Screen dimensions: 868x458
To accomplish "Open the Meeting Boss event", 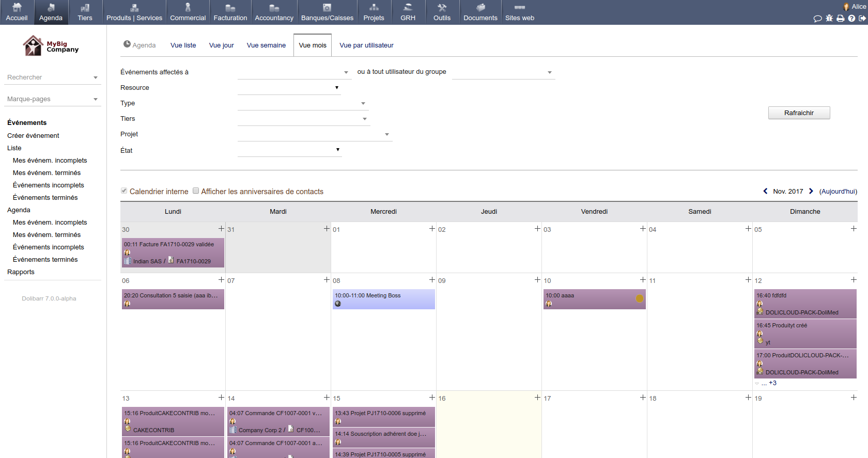I will click(x=383, y=296).
